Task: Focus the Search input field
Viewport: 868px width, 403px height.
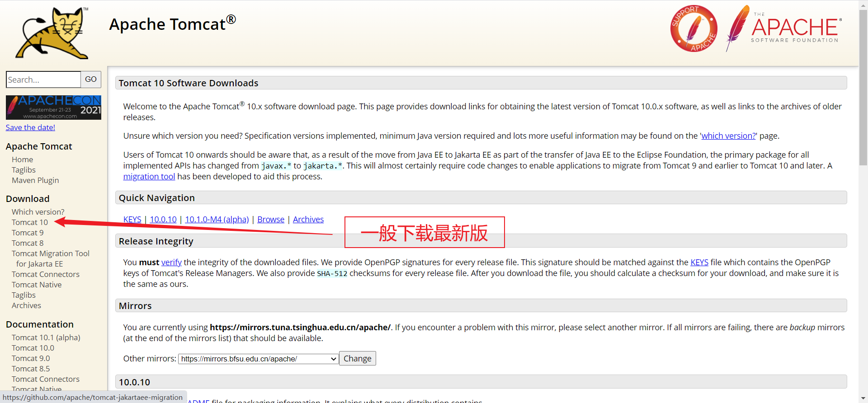Action: [43, 80]
